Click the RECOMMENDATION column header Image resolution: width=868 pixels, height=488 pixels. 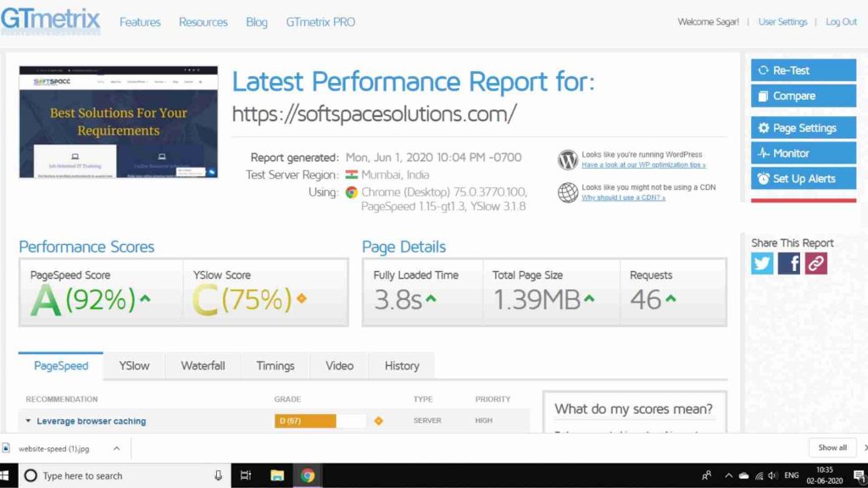[61, 399]
